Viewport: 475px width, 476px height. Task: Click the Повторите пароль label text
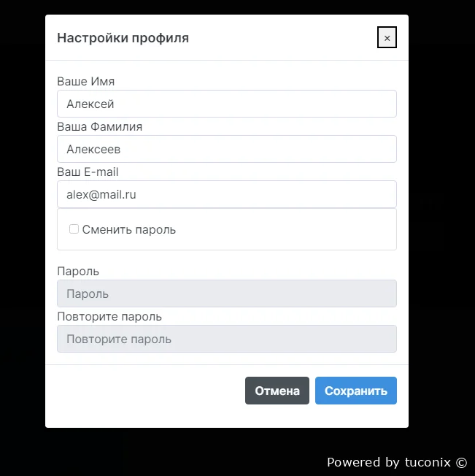pyautogui.click(x=109, y=317)
